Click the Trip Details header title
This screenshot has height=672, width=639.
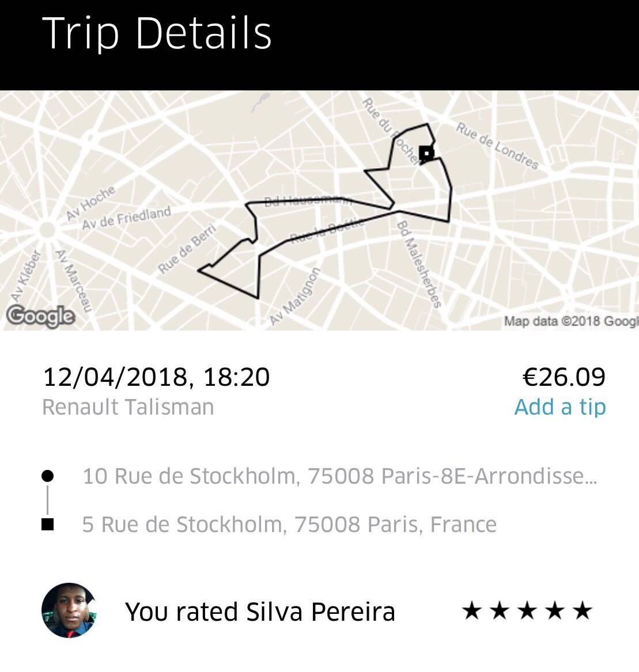pos(157,33)
